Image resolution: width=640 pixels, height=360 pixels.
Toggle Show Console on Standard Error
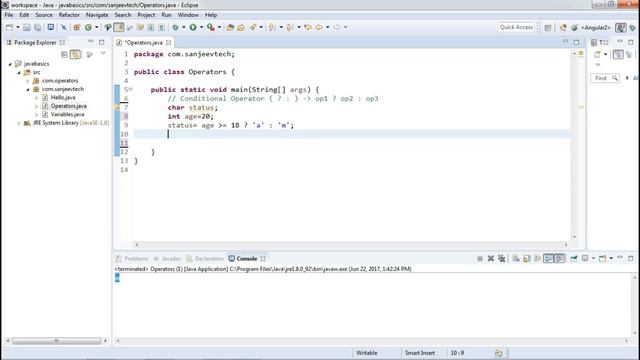560,259
